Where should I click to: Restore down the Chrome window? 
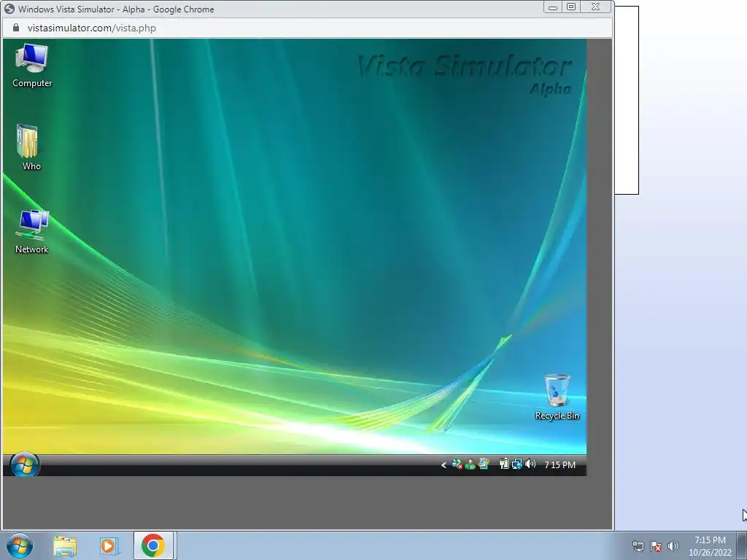point(571,7)
